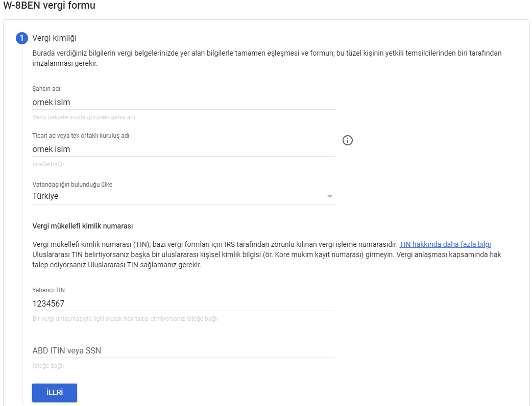Select the Vergi kimliği section heading
The width and height of the screenshot is (532, 406).
tap(54, 38)
